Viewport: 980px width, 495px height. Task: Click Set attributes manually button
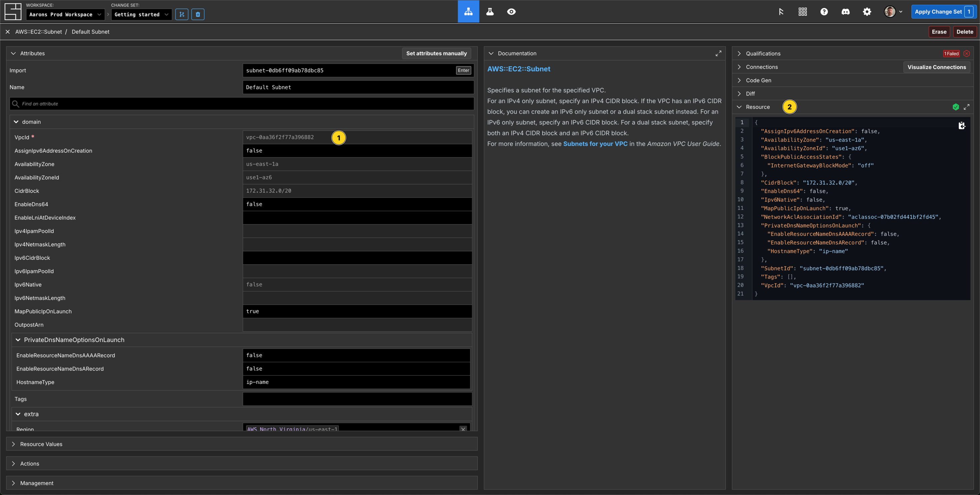click(436, 54)
